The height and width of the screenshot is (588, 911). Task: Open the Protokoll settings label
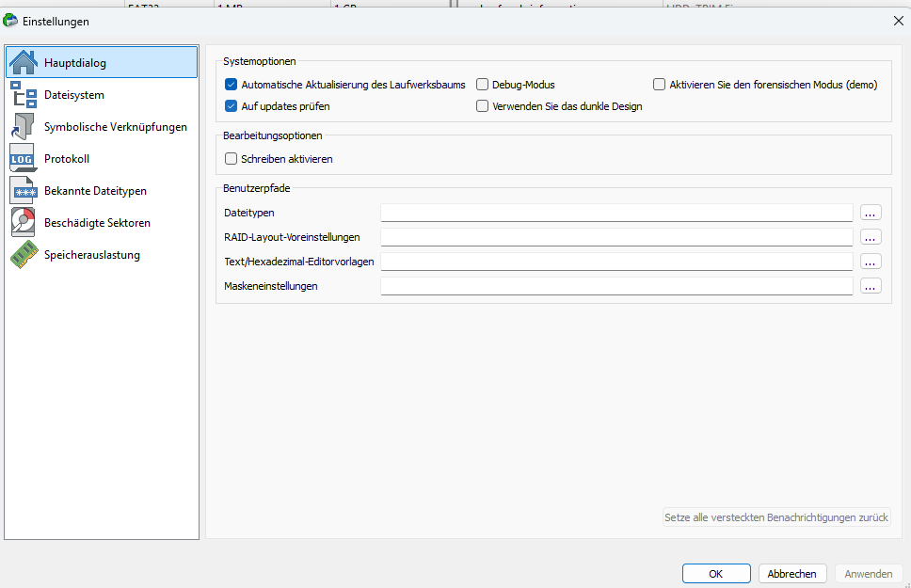[66, 159]
